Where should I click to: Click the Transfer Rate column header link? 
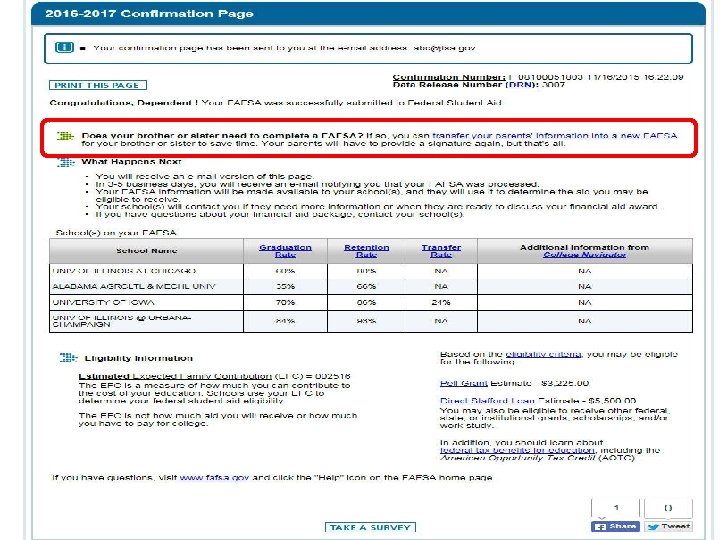[x=441, y=251]
